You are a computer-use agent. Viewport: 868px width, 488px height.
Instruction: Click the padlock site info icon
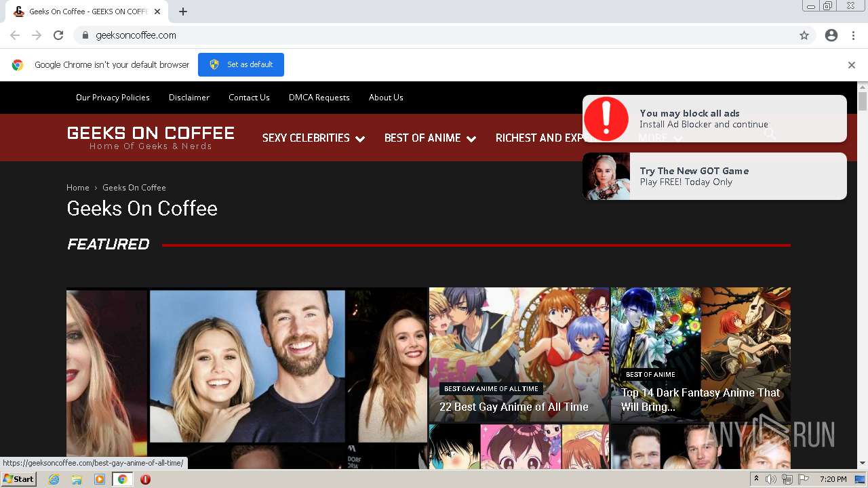85,35
